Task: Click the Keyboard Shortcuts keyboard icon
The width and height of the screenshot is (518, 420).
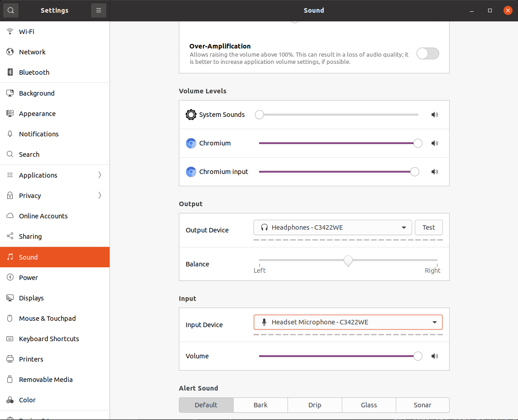Action: point(10,338)
